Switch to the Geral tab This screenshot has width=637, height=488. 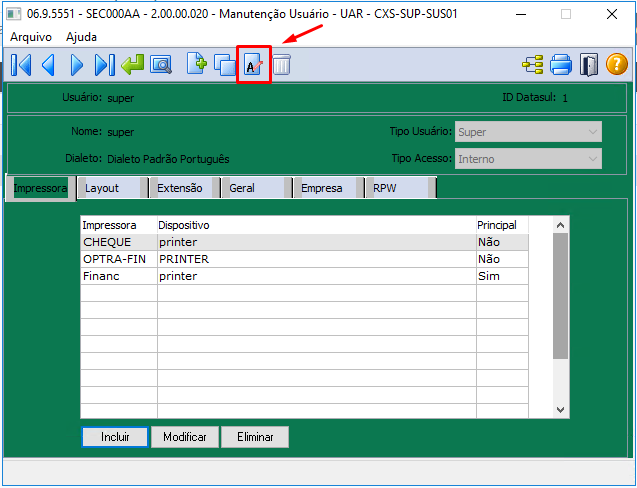pyautogui.click(x=257, y=188)
